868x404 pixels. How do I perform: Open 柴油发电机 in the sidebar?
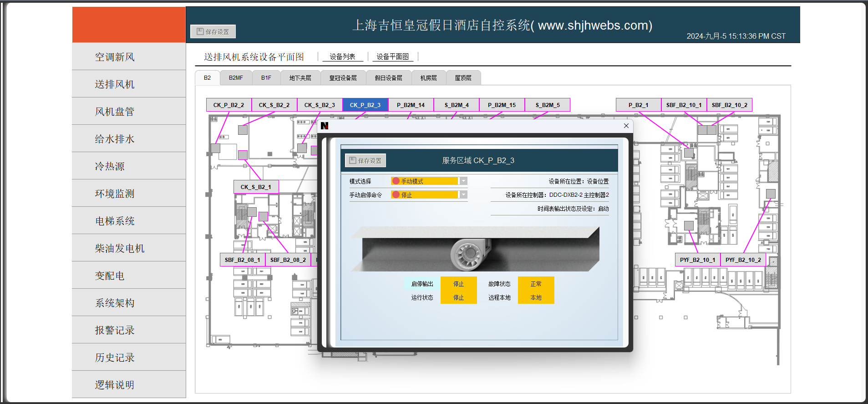(x=129, y=248)
